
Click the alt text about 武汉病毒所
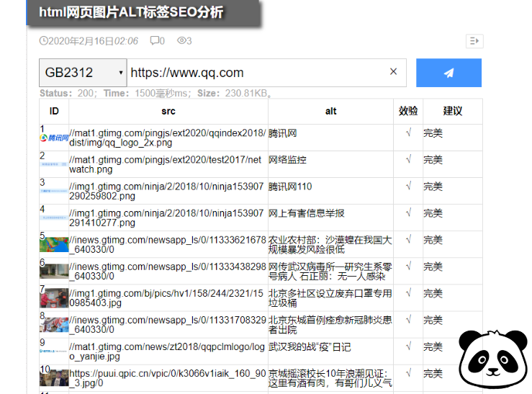(330, 272)
